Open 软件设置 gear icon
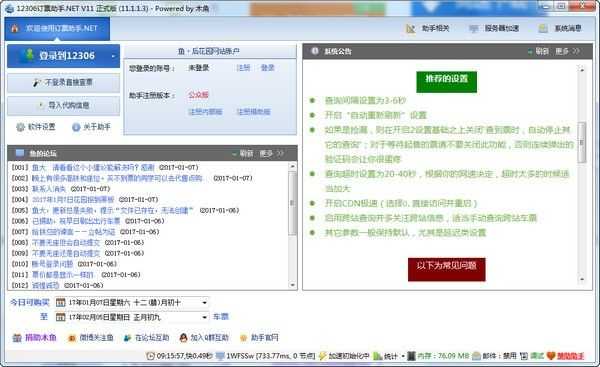 click(20, 127)
